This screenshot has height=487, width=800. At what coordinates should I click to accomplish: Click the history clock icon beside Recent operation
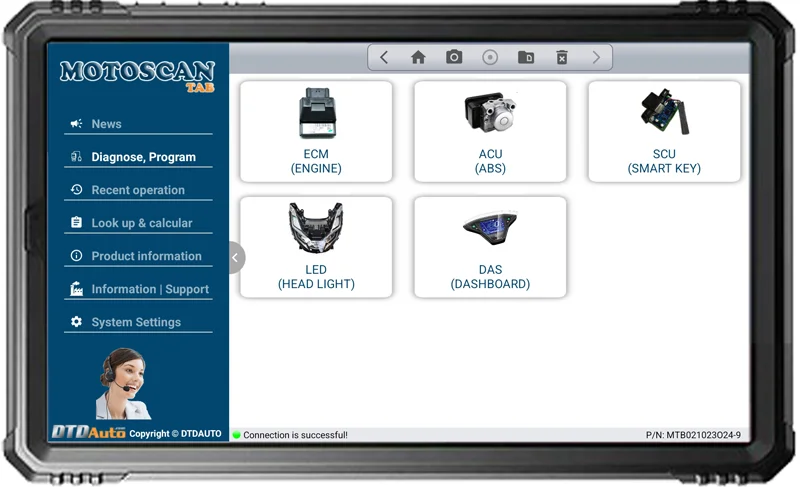coord(77,190)
